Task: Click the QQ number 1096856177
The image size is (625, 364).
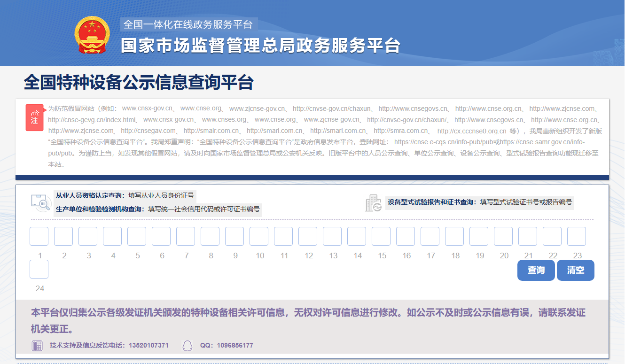Action: coord(235,345)
